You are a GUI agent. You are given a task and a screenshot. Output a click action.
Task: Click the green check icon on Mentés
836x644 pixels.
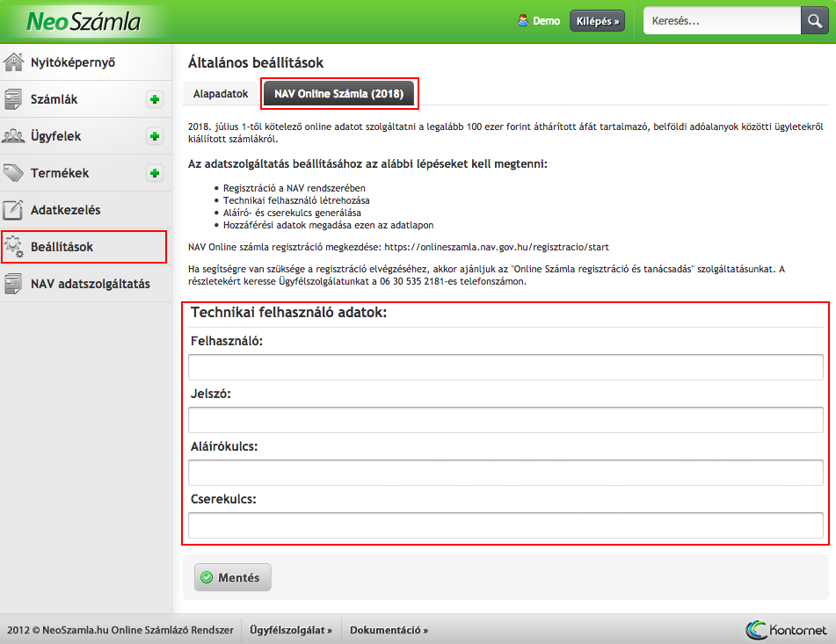tap(207, 577)
